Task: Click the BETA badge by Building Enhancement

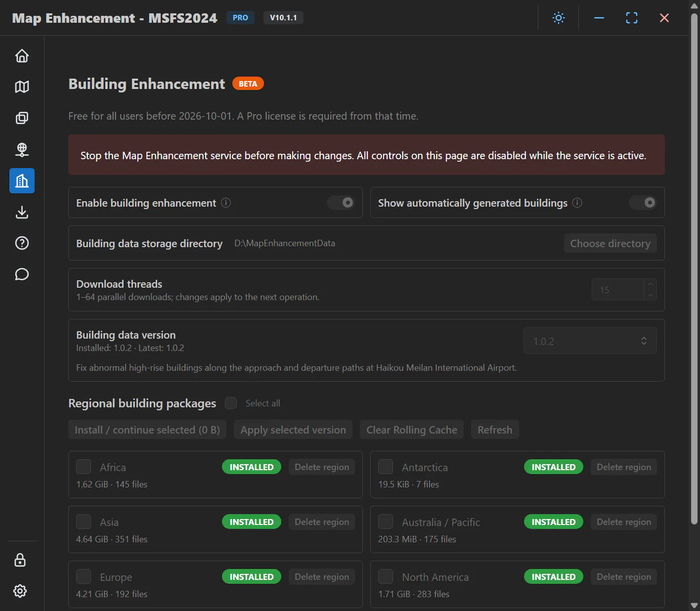Action: 248,84
